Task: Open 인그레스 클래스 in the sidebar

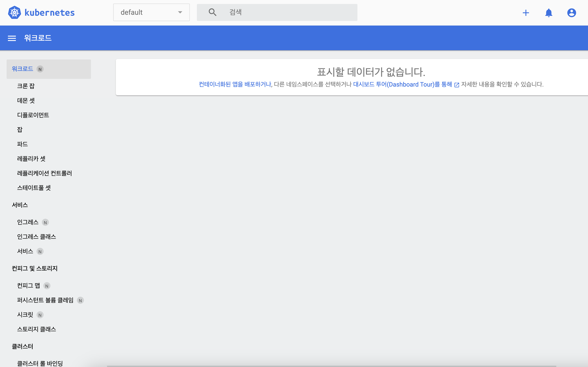Action: coord(37,237)
